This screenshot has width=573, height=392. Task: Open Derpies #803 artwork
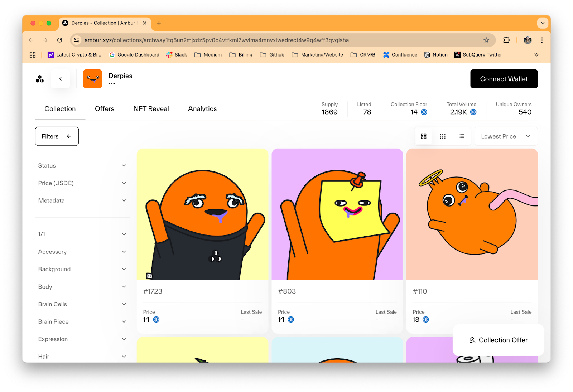(x=337, y=214)
